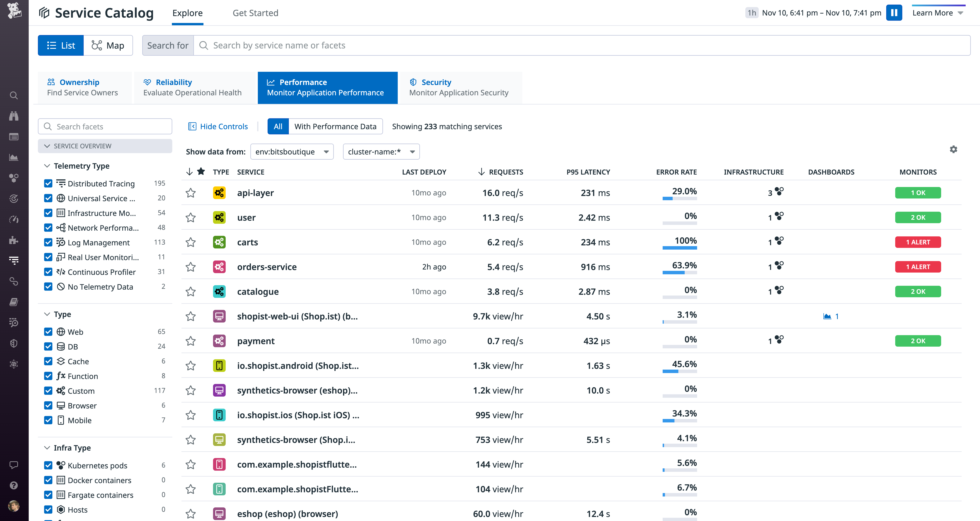Uncheck Distributed Tracing telemetry checkbox
980x521 pixels.
tap(48, 184)
